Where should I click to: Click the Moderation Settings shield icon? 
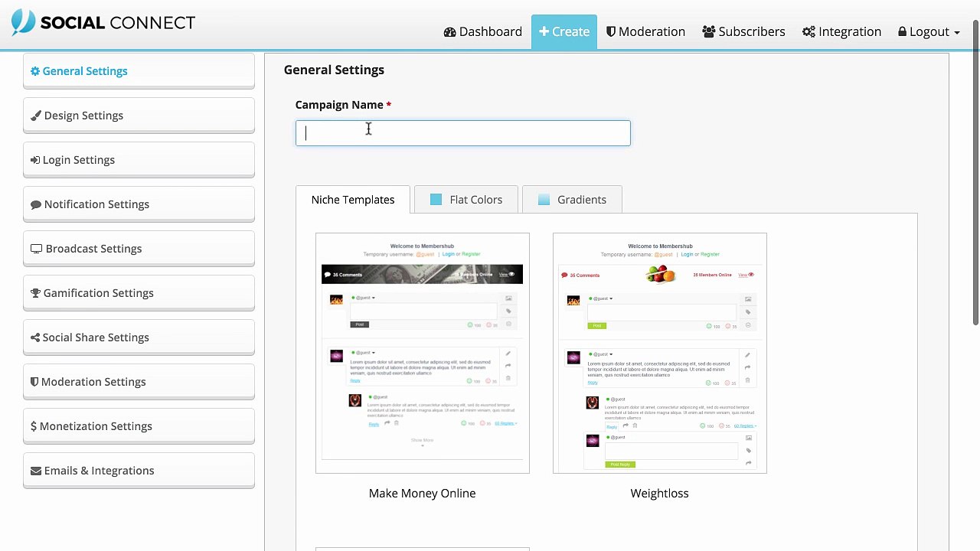coord(34,382)
